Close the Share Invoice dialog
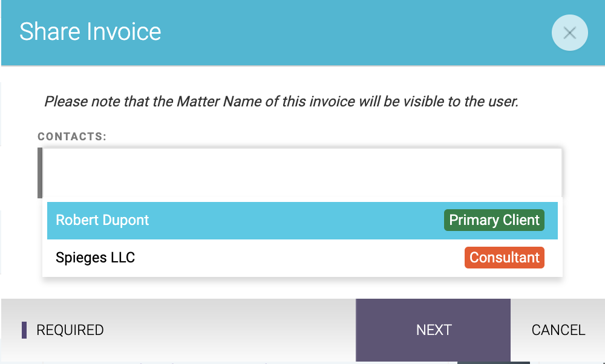 click(569, 33)
